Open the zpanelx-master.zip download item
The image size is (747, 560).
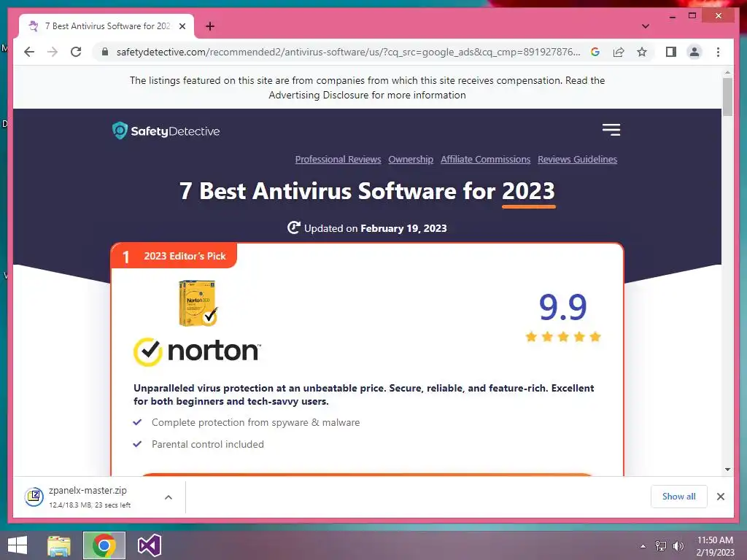pyautogui.click(x=88, y=497)
